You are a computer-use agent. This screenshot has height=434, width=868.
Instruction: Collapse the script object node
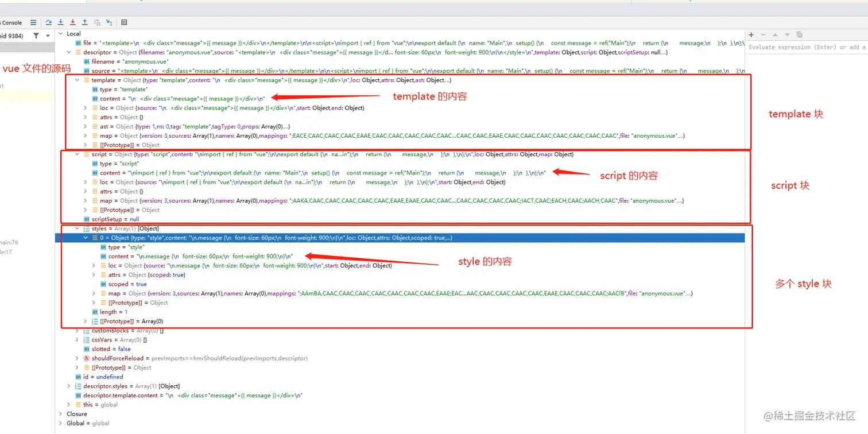pos(77,154)
